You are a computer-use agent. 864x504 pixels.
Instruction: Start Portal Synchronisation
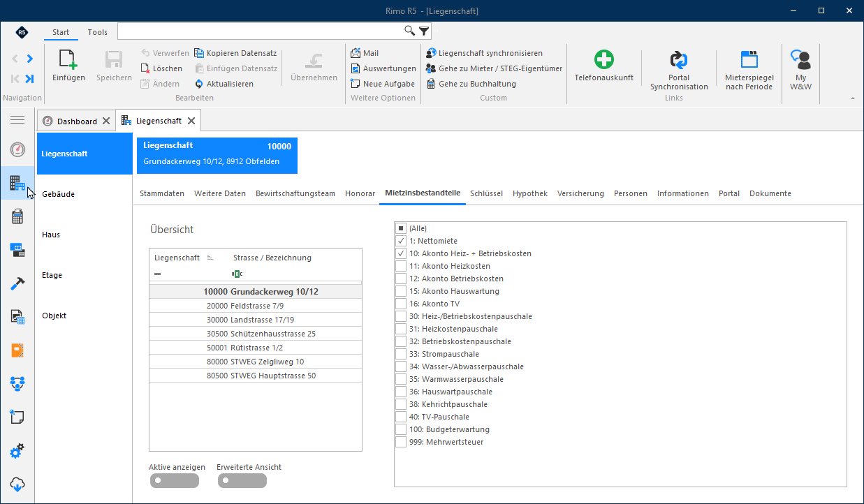coord(679,71)
